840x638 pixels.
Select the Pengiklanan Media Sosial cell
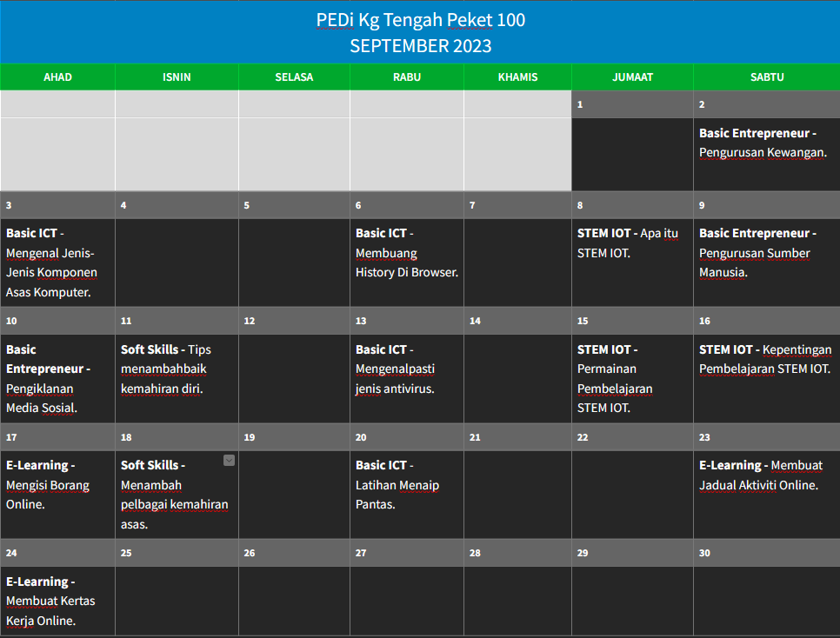click(x=58, y=378)
